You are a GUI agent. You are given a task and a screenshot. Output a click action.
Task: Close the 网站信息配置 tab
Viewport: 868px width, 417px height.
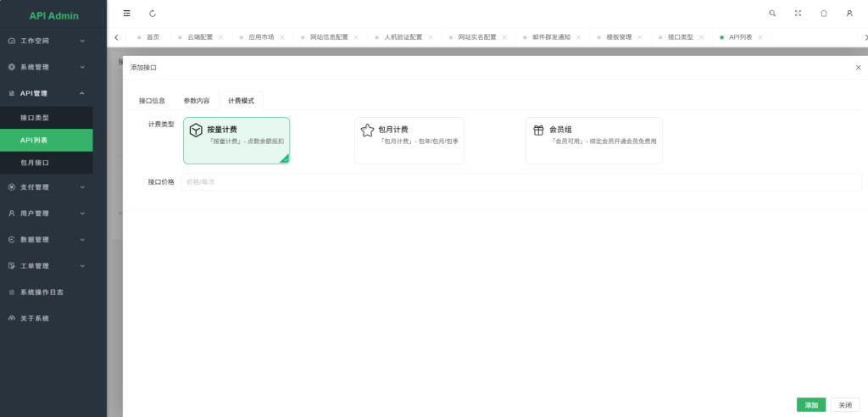[x=357, y=37]
